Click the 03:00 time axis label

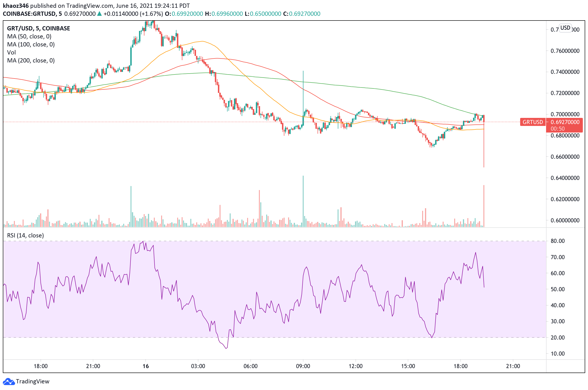click(198, 366)
